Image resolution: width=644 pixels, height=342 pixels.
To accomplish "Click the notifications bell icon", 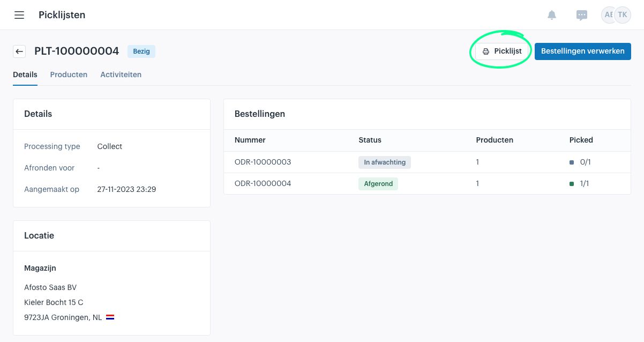I will coord(552,15).
